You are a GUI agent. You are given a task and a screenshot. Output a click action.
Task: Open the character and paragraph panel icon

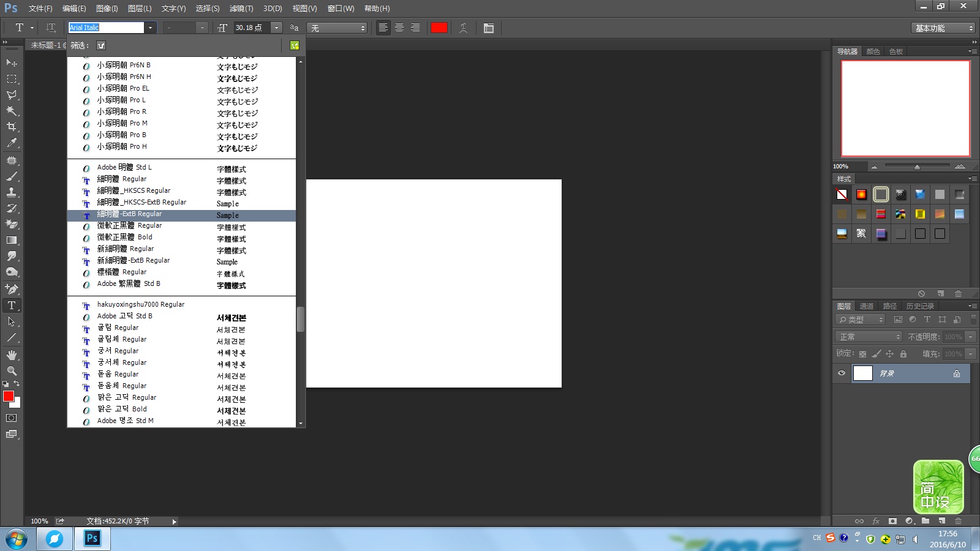click(488, 28)
